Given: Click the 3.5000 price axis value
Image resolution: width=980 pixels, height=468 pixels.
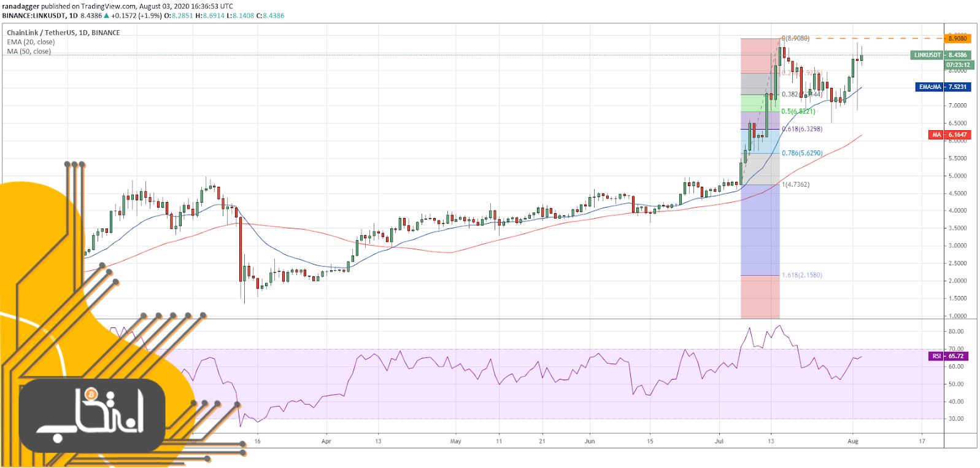Looking at the screenshot, I should coord(957,228).
